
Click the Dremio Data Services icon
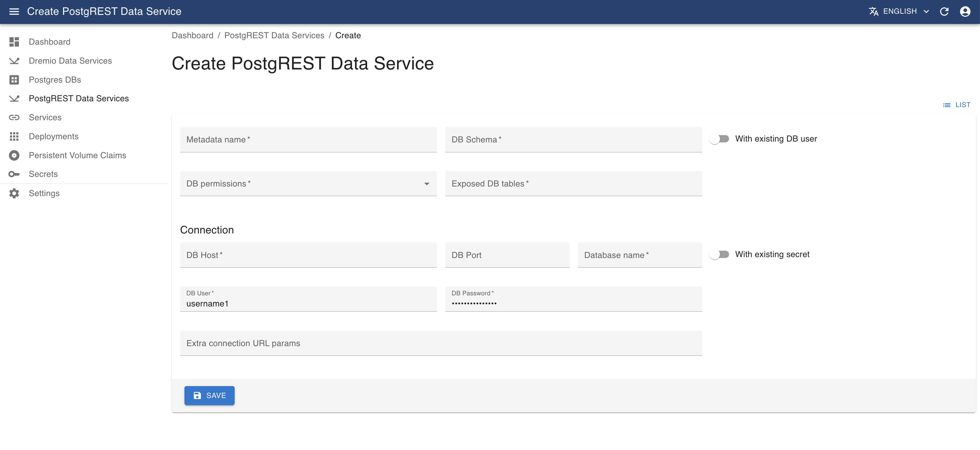coord(14,61)
